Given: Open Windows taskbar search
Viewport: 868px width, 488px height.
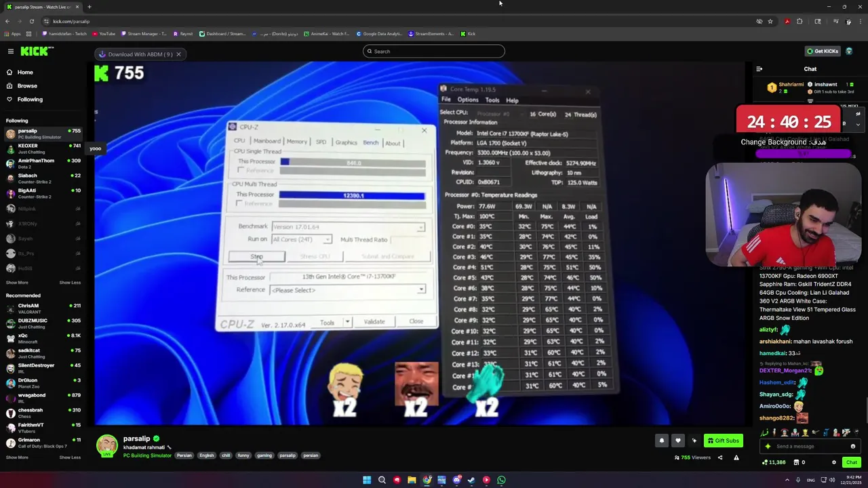Looking at the screenshot, I should click(382, 480).
